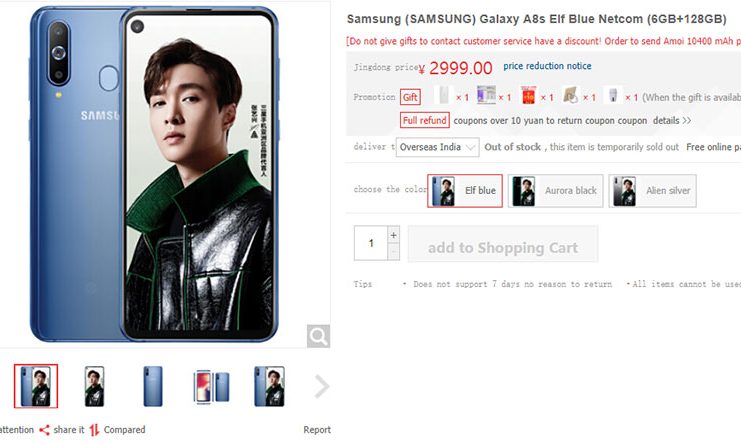
Task: Click the phone ring holder gift icon
Action: (x=570, y=95)
